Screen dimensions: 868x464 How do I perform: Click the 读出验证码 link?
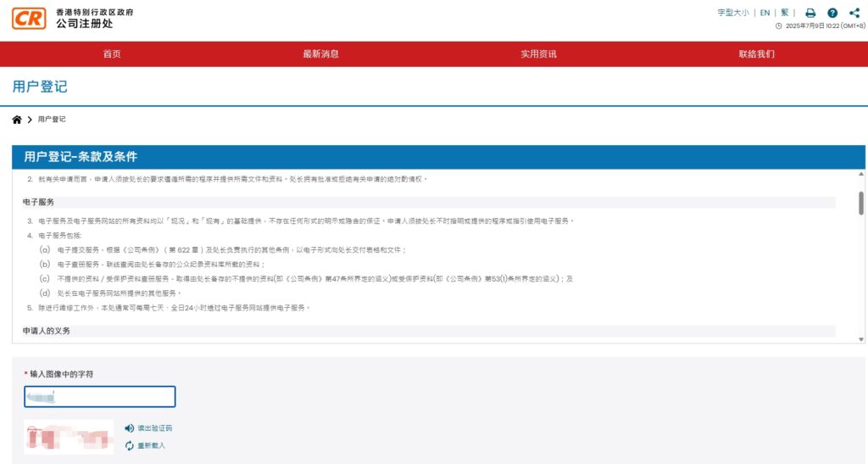point(154,428)
